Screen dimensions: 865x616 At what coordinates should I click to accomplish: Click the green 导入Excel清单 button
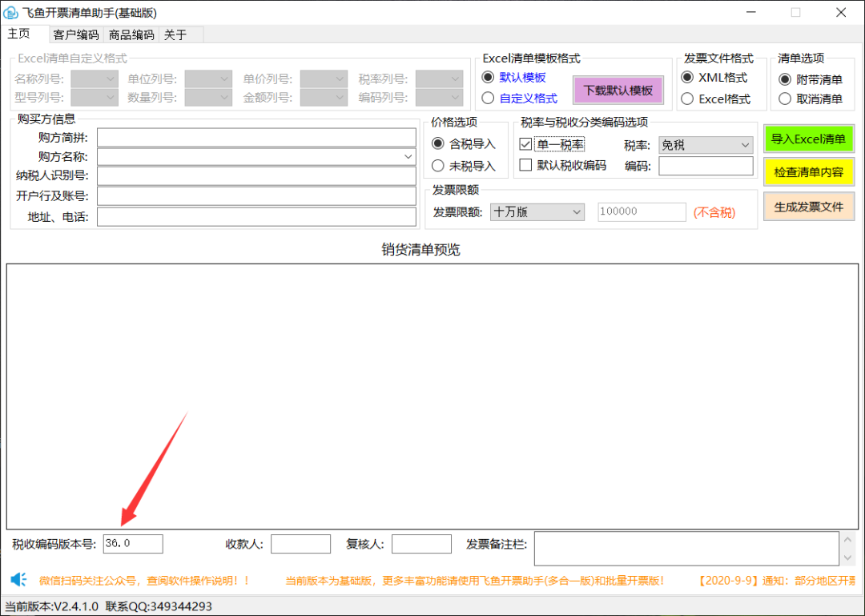click(808, 139)
